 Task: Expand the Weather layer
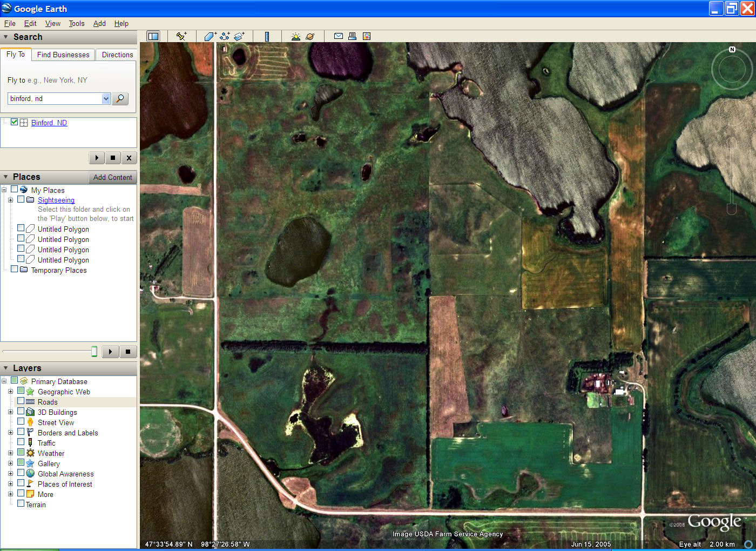coord(10,453)
